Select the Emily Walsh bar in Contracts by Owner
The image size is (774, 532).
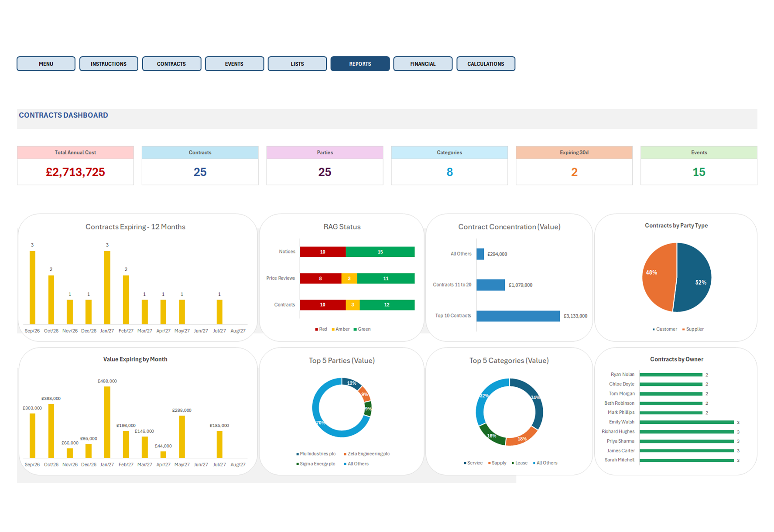coord(687,422)
